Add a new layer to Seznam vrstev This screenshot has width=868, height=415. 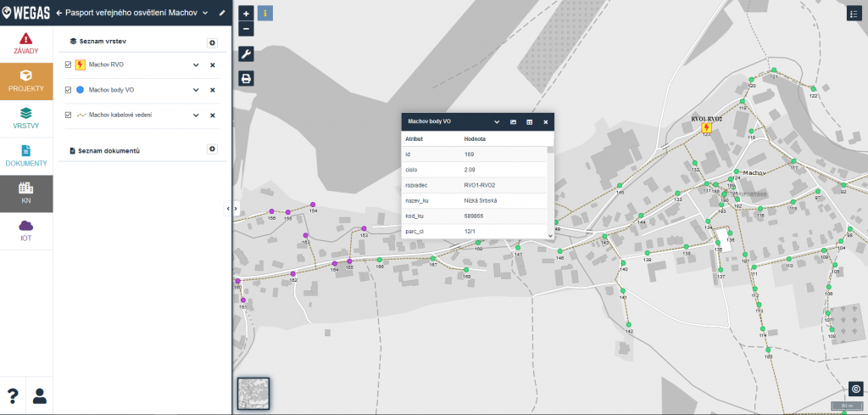212,42
